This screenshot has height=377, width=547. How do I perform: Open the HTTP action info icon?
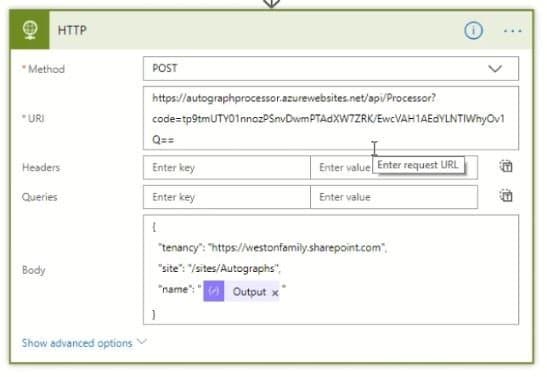click(x=473, y=30)
